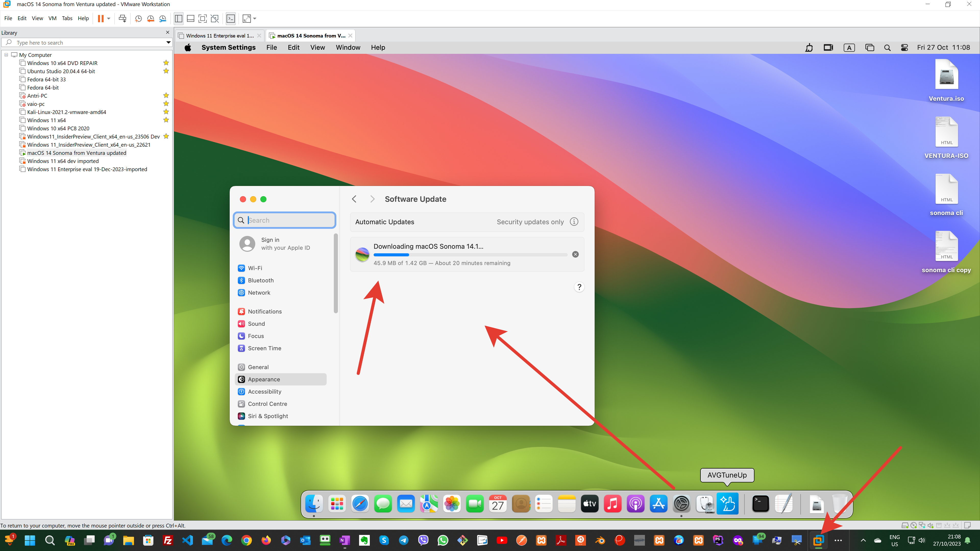The height and width of the screenshot is (551, 980).
Task: Click the Sonoma download progress bar
Action: (x=470, y=255)
